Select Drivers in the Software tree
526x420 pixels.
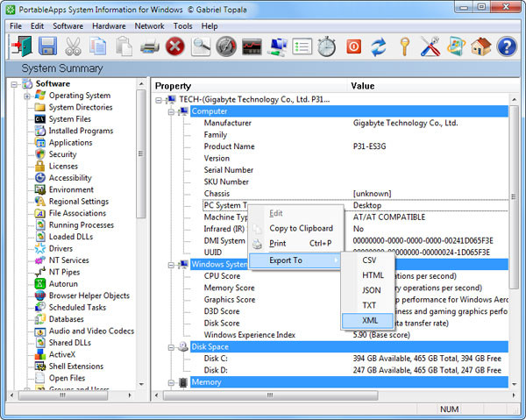(60, 248)
